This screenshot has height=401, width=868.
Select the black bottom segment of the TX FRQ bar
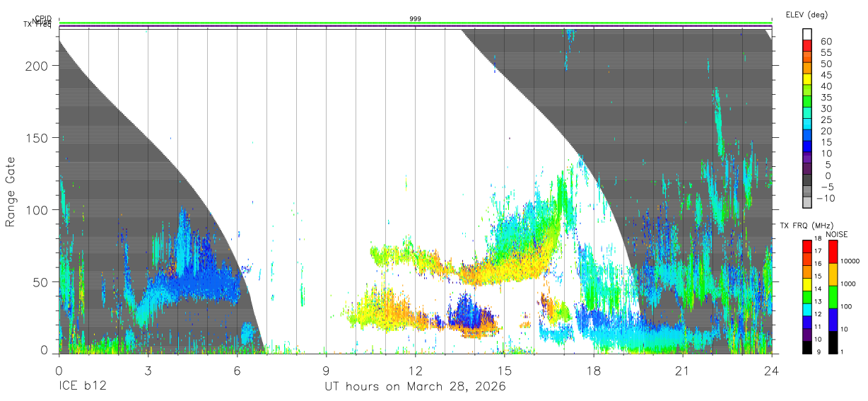(x=807, y=348)
